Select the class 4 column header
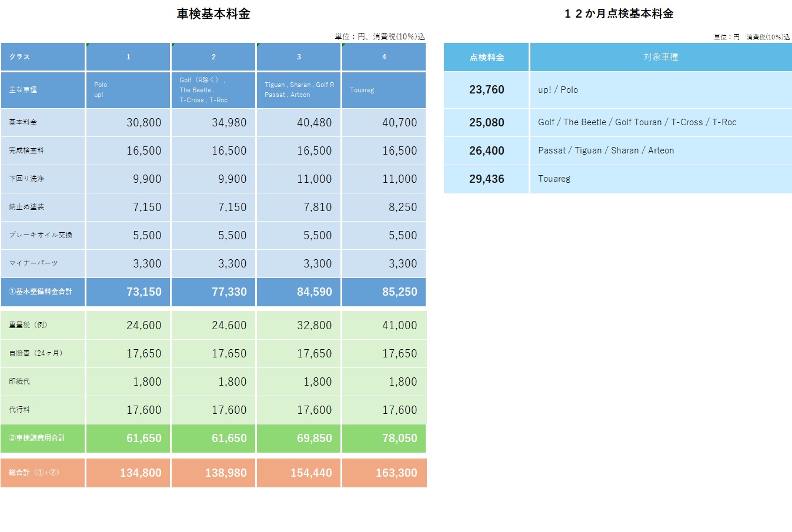The image size is (792, 532). pos(384,57)
